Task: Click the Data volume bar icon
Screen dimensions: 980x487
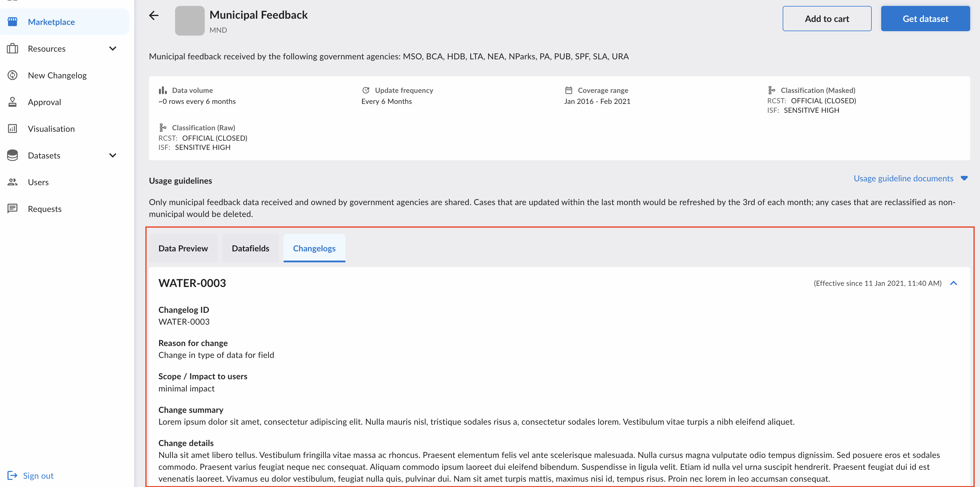Action: pyautogui.click(x=163, y=90)
